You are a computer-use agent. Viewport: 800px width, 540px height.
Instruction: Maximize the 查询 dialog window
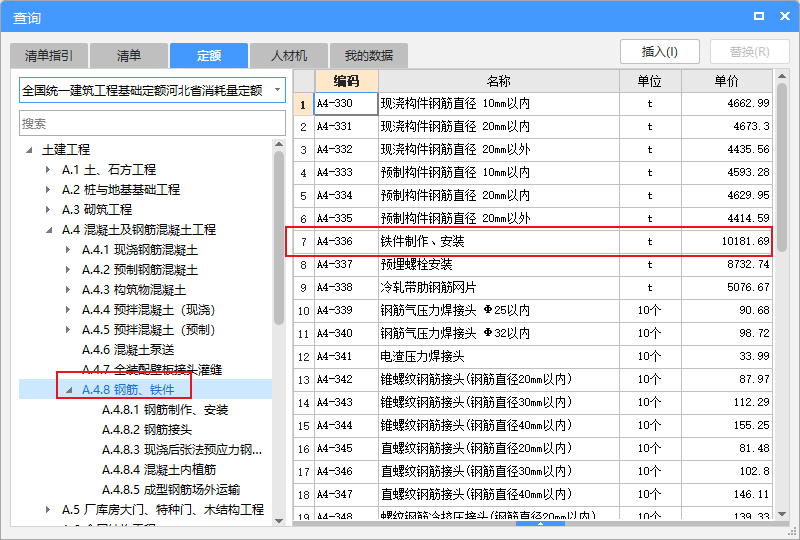(759, 16)
